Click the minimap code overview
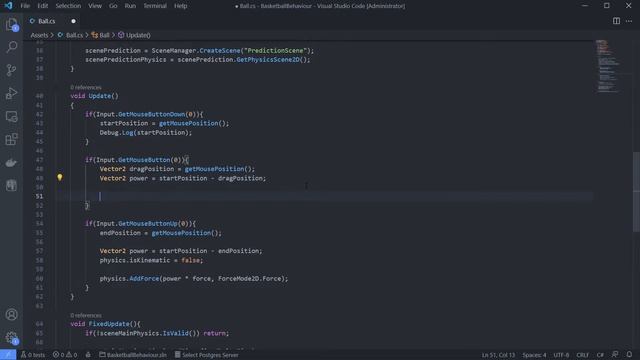Viewport: 640px width, 360px height. (607, 66)
